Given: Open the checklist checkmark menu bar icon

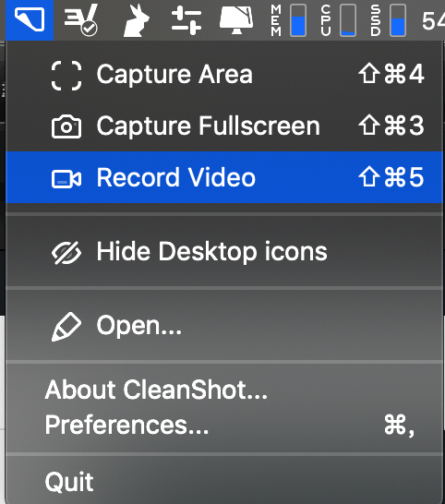Looking at the screenshot, I should [x=80, y=20].
